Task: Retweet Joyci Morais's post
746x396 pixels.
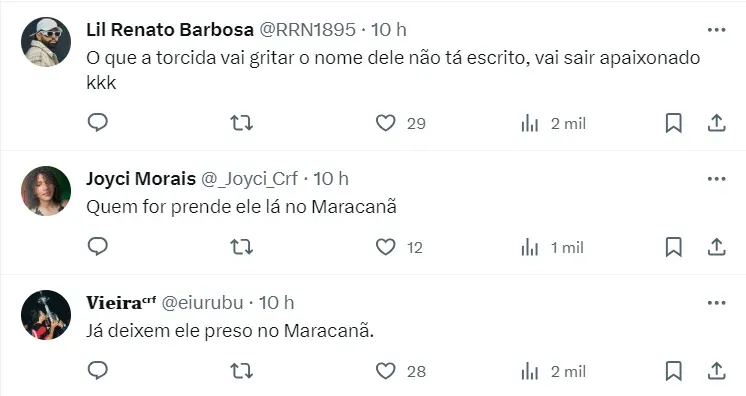Action: (x=242, y=247)
